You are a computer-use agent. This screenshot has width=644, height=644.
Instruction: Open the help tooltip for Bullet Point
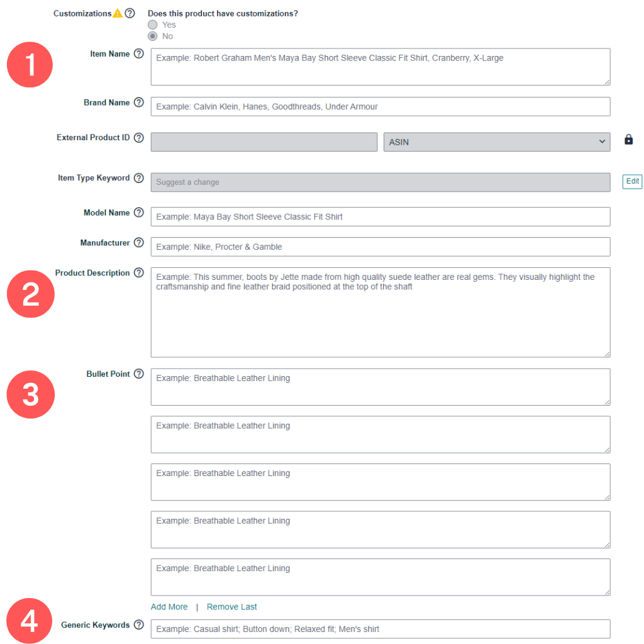tap(139, 373)
